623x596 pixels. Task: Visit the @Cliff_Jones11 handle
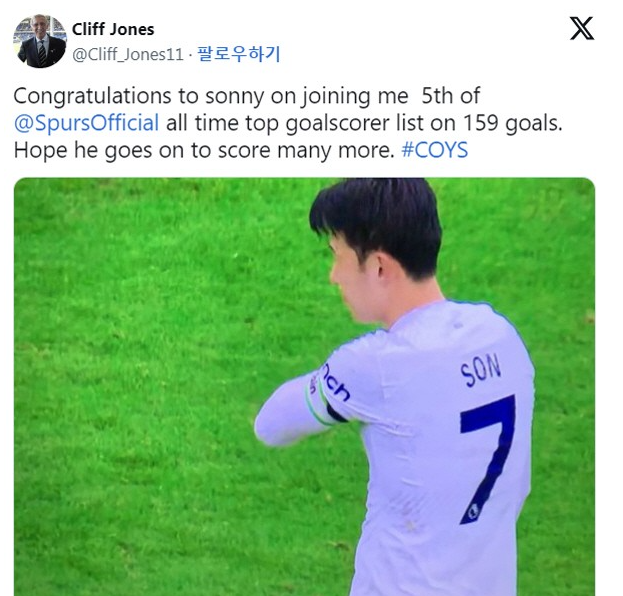128,54
